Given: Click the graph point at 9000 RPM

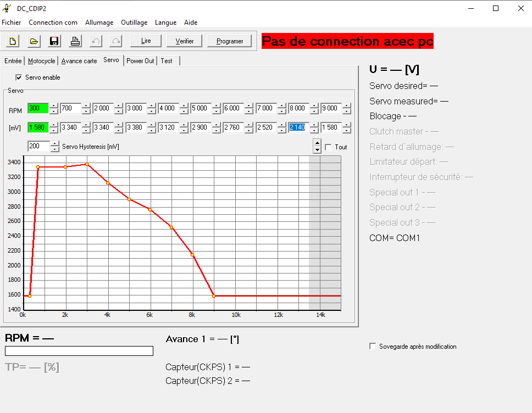Looking at the screenshot, I should tap(214, 296).
